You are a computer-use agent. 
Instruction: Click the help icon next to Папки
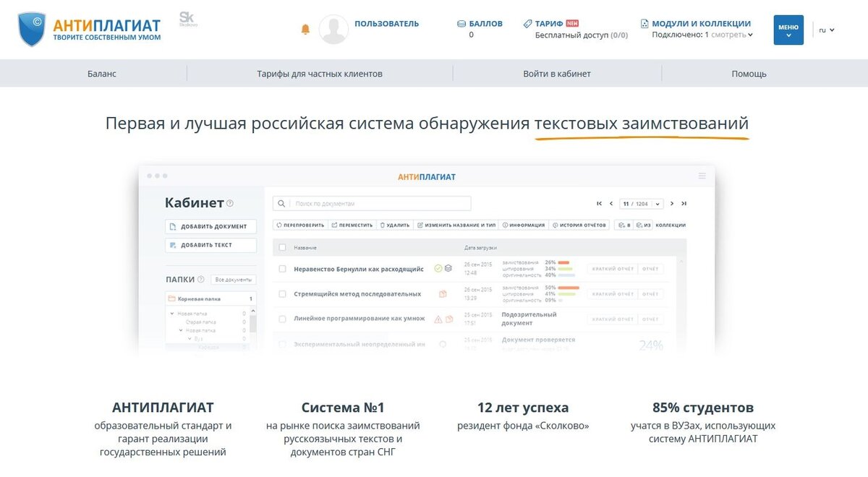pyautogui.click(x=200, y=280)
